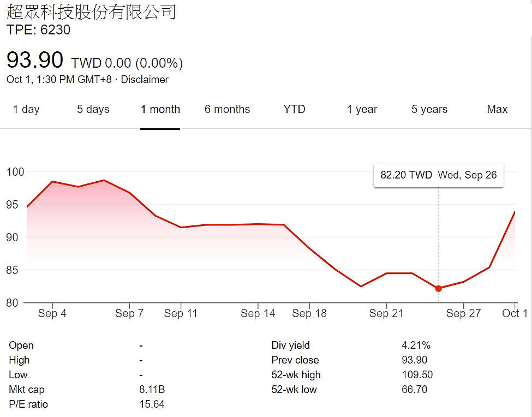Click the Mkt cap value 8.11B
The image size is (532, 417).
click(152, 390)
